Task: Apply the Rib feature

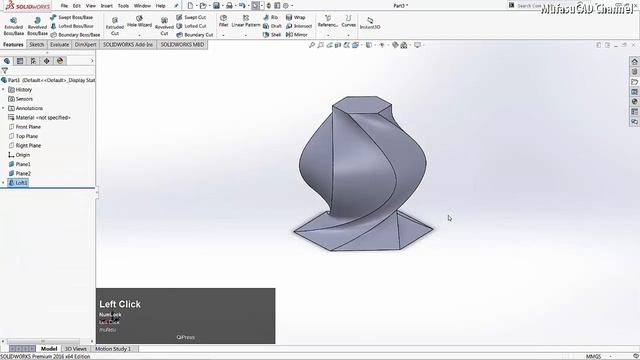Action: tap(271, 18)
